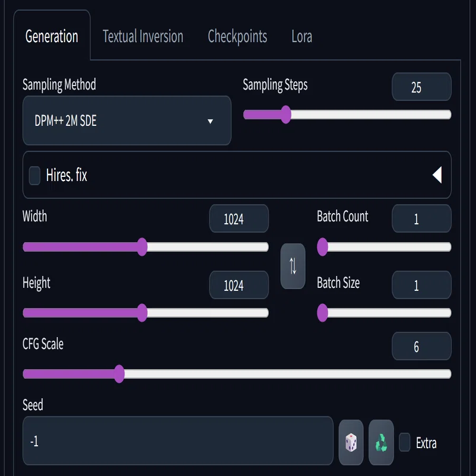The width and height of the screenshot is (476, 476).
Task: Go to the Generation tab
Action: pos(52,36)
